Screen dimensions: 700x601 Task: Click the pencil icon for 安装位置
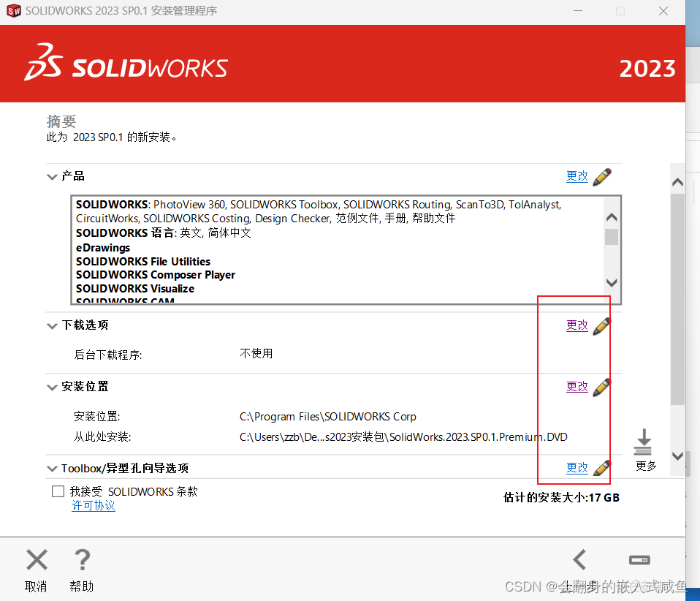(x=602, y=388)
